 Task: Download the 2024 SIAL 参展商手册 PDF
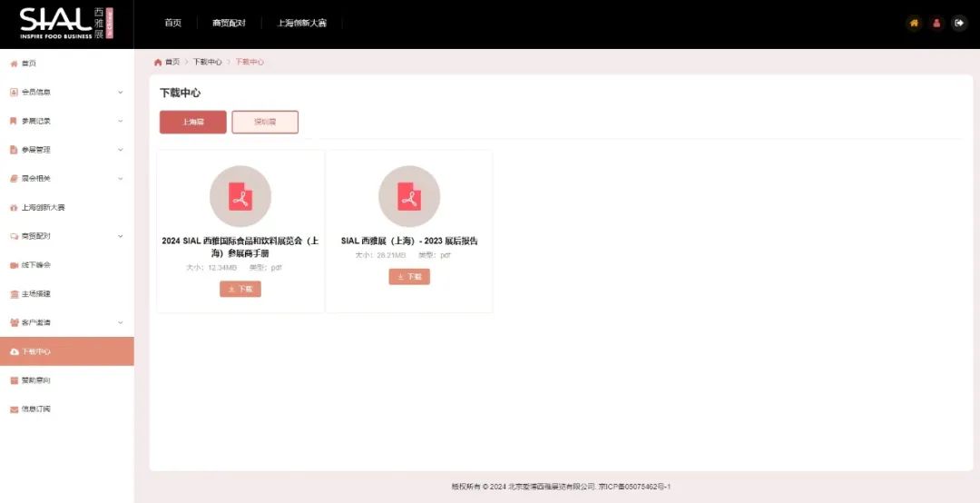[x=240, y=289]
